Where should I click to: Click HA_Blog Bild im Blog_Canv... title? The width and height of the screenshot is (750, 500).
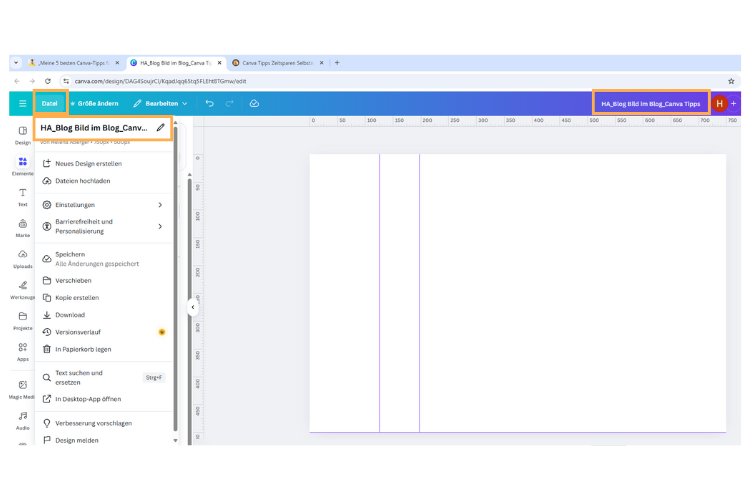[94, 128]
